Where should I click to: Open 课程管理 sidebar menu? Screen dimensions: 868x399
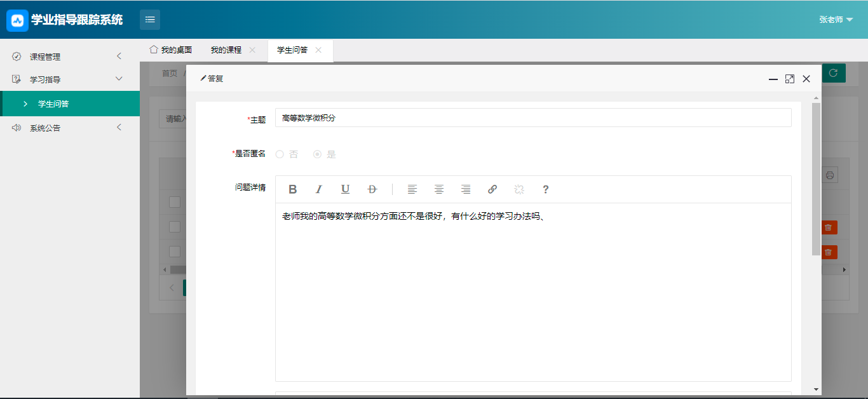pyautogui.click(x=70, y=57)
